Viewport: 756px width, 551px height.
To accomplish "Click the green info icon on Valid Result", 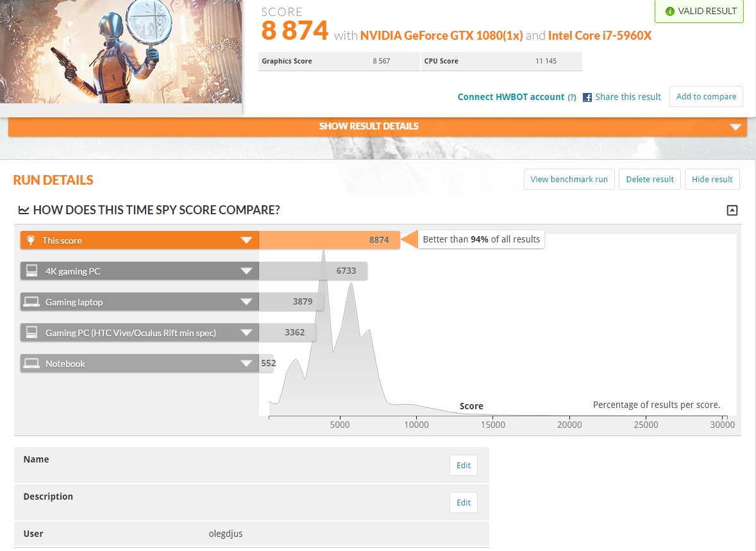I will point(669,11).
